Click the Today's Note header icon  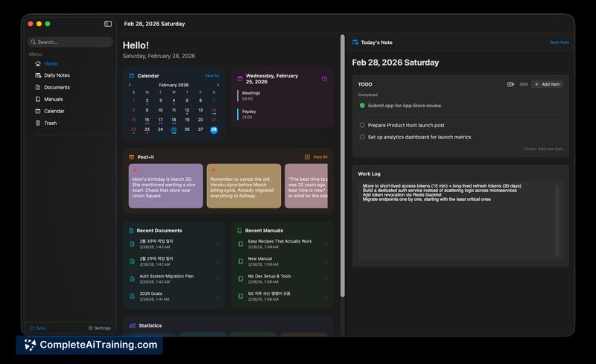click(355, 42)
